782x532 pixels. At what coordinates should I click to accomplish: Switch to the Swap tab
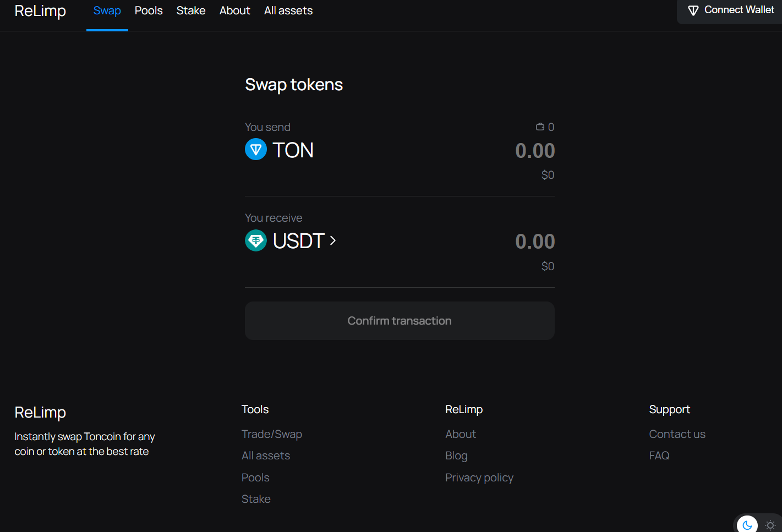(x=107, y=10)
